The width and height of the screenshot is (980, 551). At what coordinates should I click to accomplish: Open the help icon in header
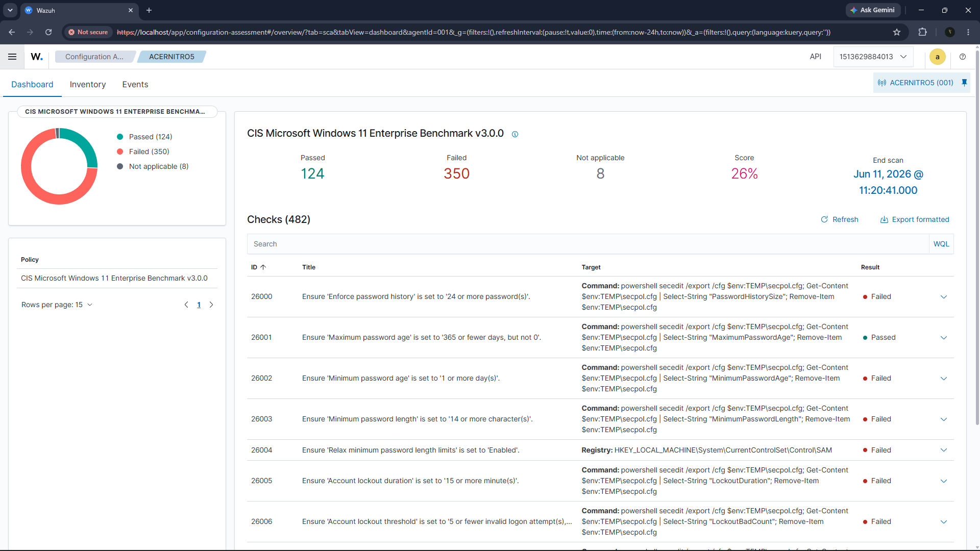pyautogui.click(x=963, y=57)
